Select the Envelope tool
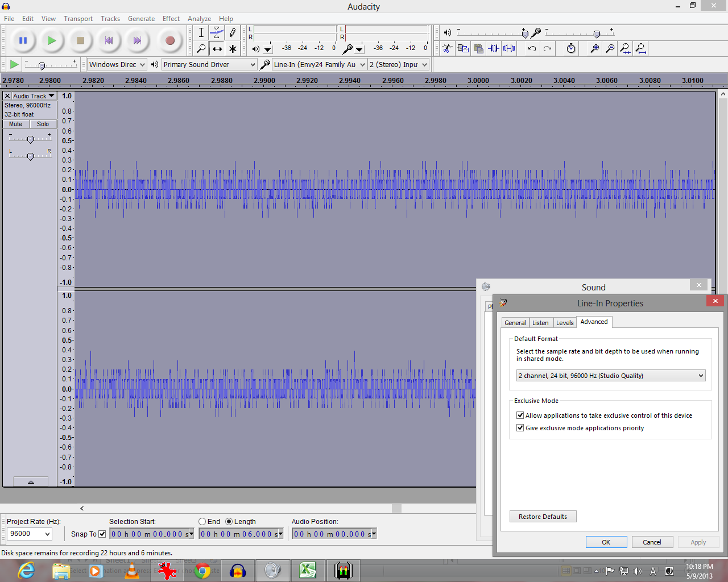This screenshot has height=582, width=728. (x=217, y=33)
